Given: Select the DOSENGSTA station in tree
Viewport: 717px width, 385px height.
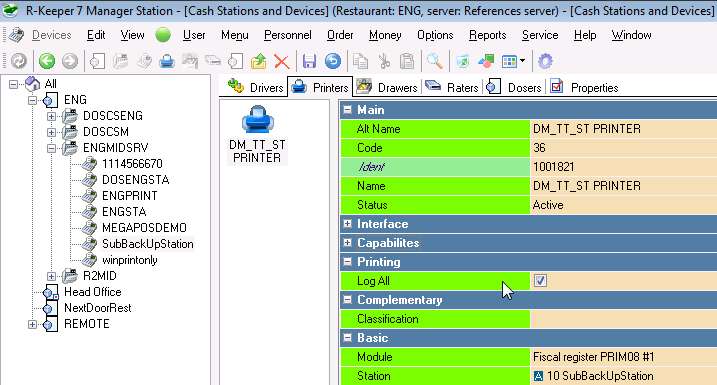Looking at the screenshot, I should click(135, 180).
